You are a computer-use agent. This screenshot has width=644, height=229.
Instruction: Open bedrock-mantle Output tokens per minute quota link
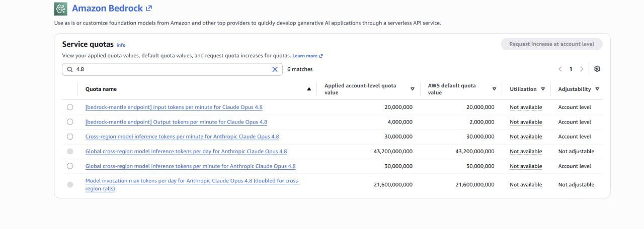click(176, 122)
